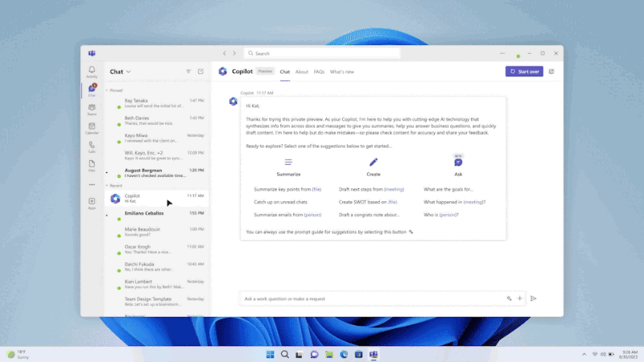
Task: Open chat with August Bergman
Action: [x=157, y=173]
